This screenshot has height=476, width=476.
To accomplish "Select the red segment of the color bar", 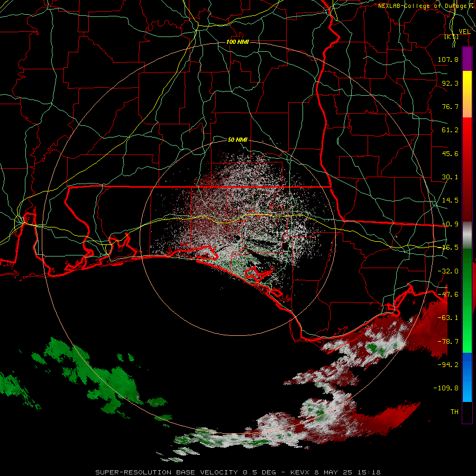I will click(x=467, y=170).
